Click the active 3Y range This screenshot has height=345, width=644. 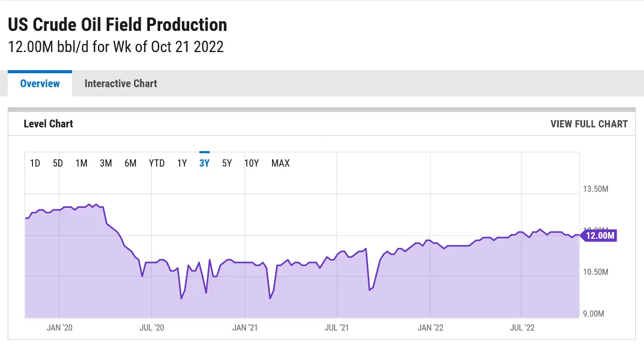[205, 163]
